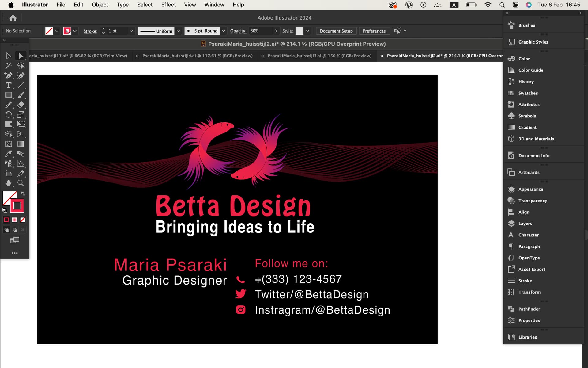Select the Gradient tool in toolbar
The image size is (588, 368).
[x=21, y=144]
